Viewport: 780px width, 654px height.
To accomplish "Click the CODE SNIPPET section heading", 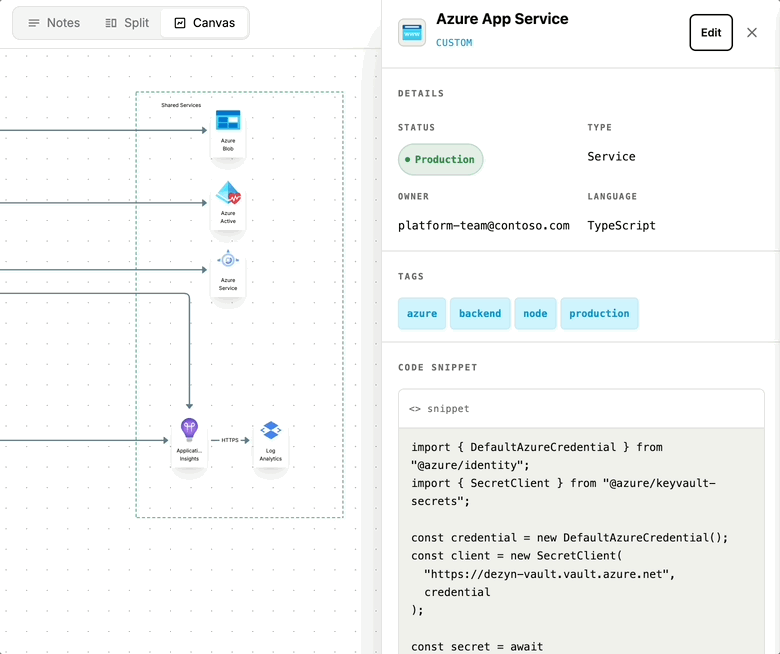I will point(438,368).
